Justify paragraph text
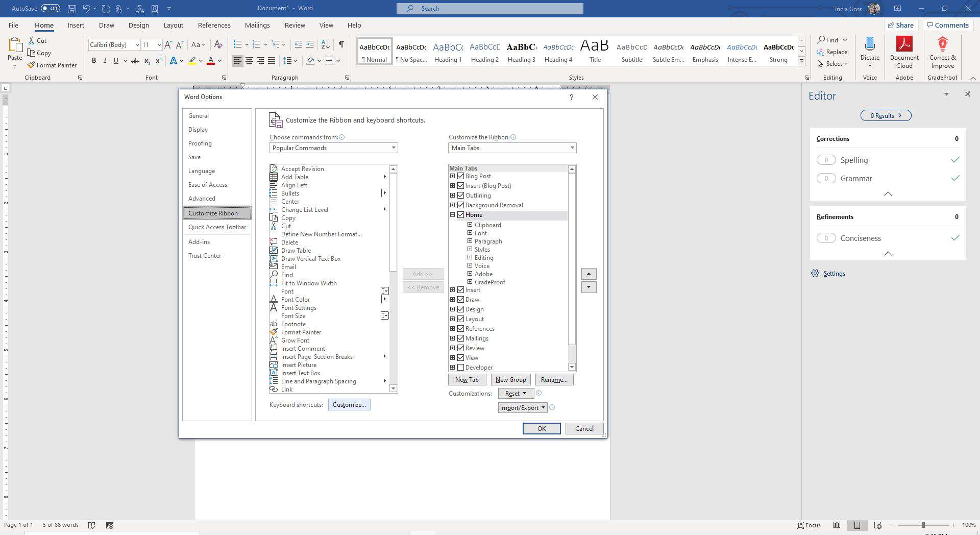980x535 pixels. coord(272,61)
